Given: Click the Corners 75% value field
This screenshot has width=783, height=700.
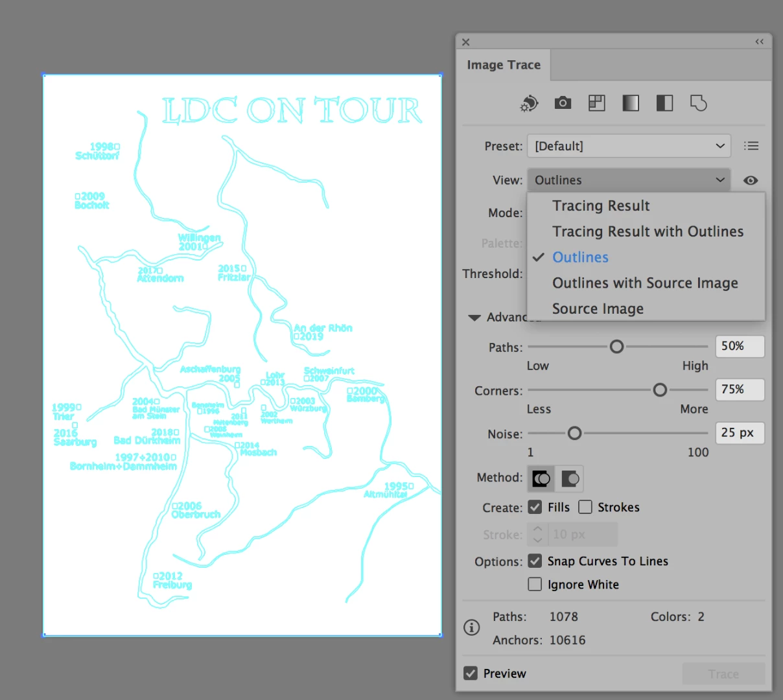Looking at the screenshot, I should [x=740, y=390].
